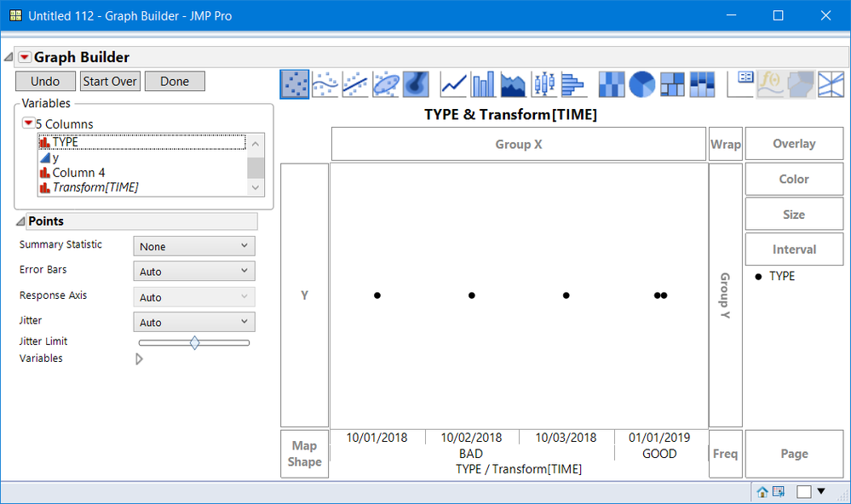Click the GOOD axis group label

point(659,454)
